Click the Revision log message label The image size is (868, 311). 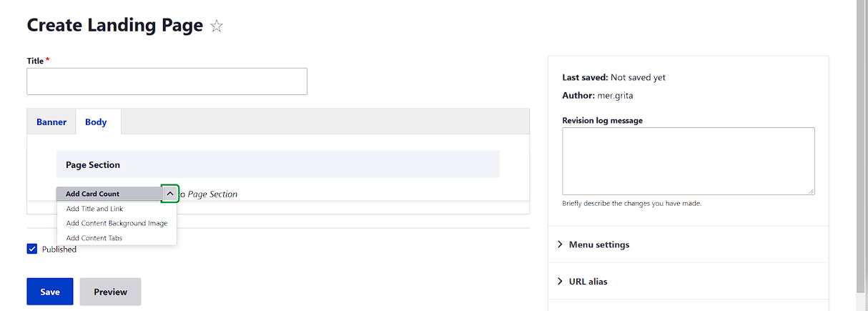coord(603,121)
